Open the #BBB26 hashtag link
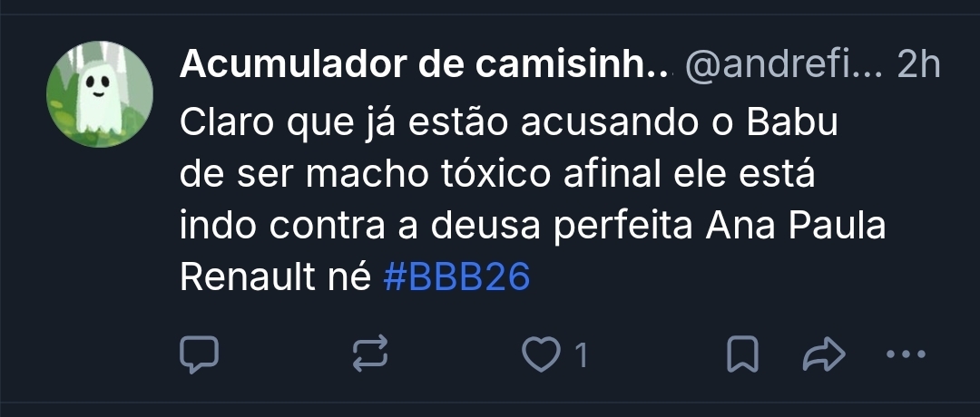Screen dimensions: 980x417 click(x=456, y=276)
